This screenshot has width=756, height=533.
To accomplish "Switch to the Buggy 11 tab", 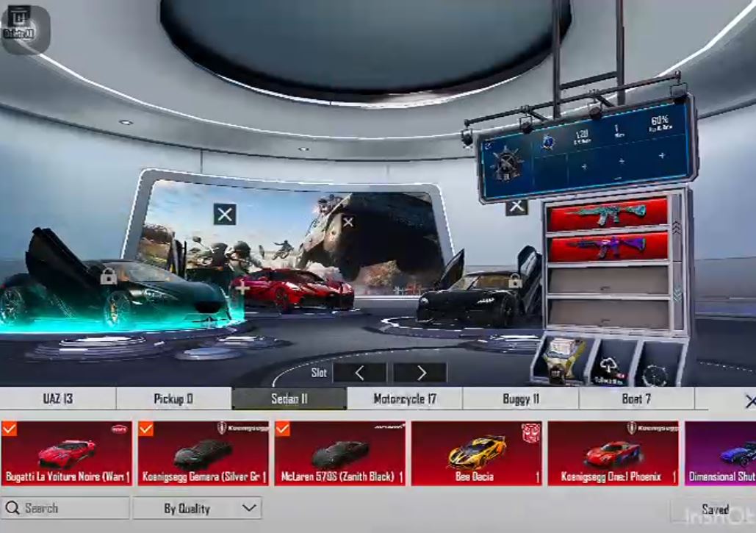I will pos(521,399).
